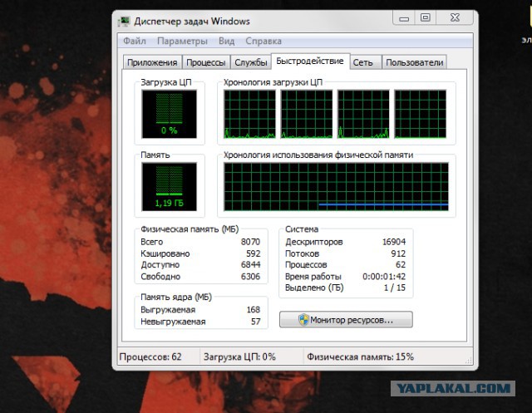This screenshot has height=413, width=532.
Task: Click the memory 1,19 ГБ gauge
Action: point(170,186)
